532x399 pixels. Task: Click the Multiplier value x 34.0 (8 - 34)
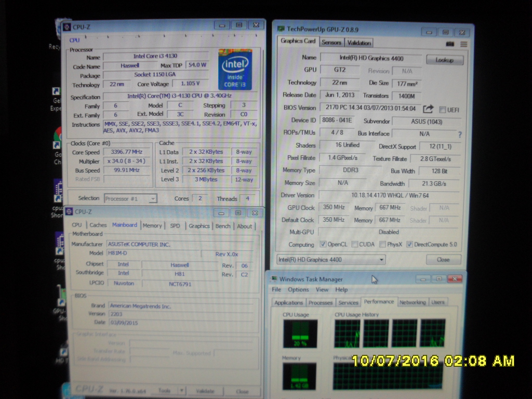(127, 161)
